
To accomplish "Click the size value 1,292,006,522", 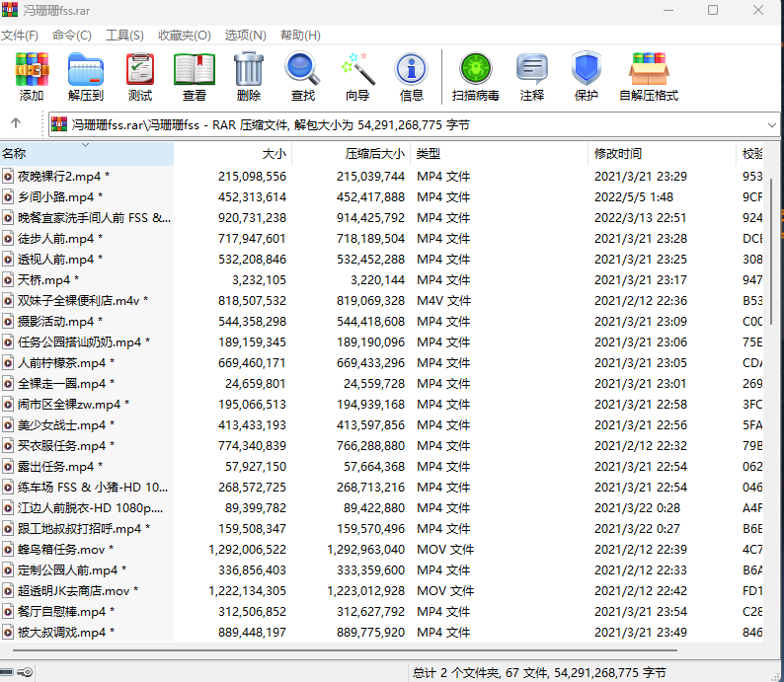I will (248, 550).
